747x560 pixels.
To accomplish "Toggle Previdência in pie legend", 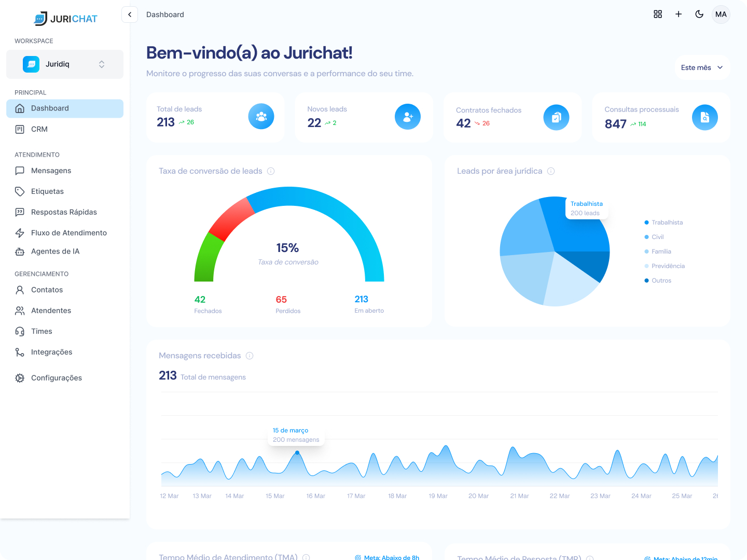I will click(665, 266).
